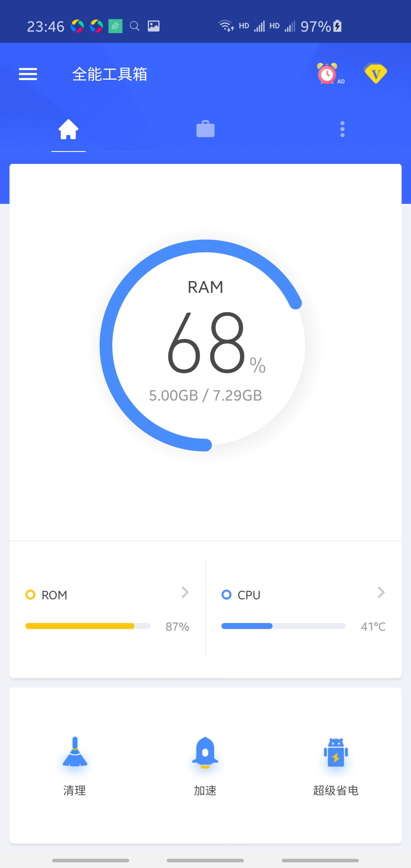This screenshot has height=868, width=411.
Task: Tap the gallery image notification icon
Action: [154, 26]
